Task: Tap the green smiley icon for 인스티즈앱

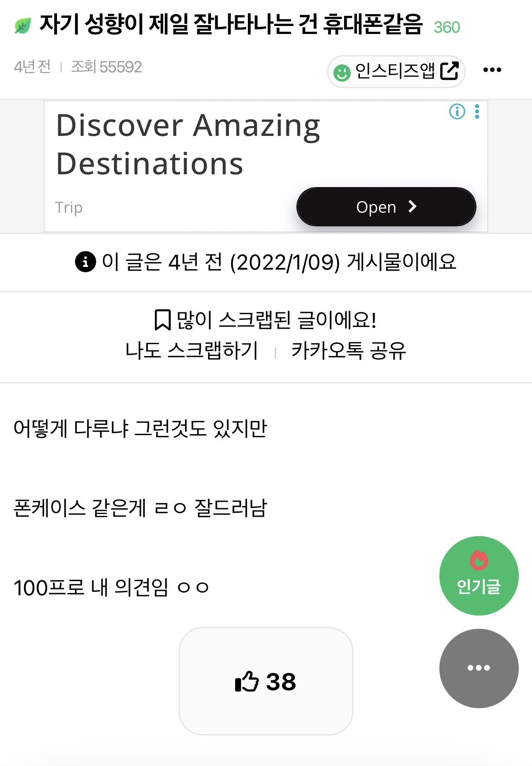Action: tap(342, 72)
